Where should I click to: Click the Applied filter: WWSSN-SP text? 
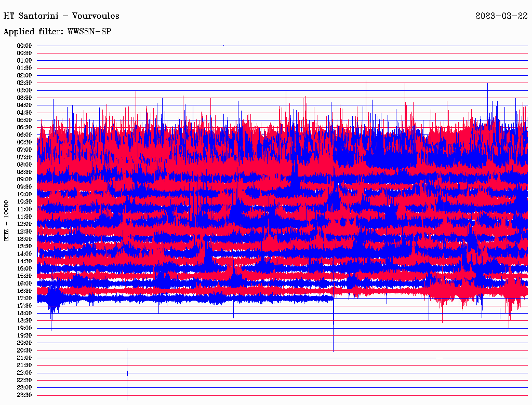[x=57, y=32]
